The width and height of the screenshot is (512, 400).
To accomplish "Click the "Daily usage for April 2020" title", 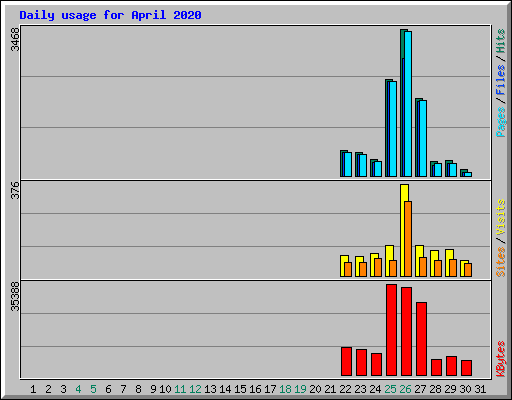I will (x=110, y=15).
